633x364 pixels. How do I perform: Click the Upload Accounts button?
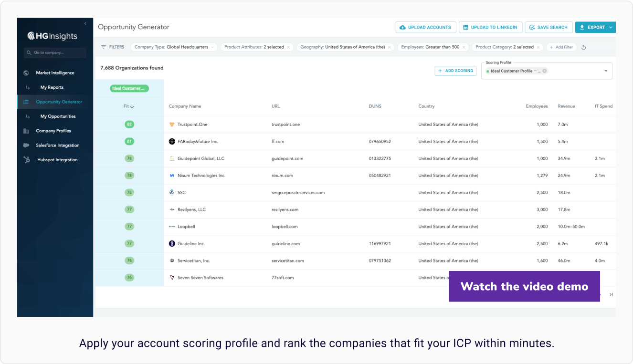(425, 28)
